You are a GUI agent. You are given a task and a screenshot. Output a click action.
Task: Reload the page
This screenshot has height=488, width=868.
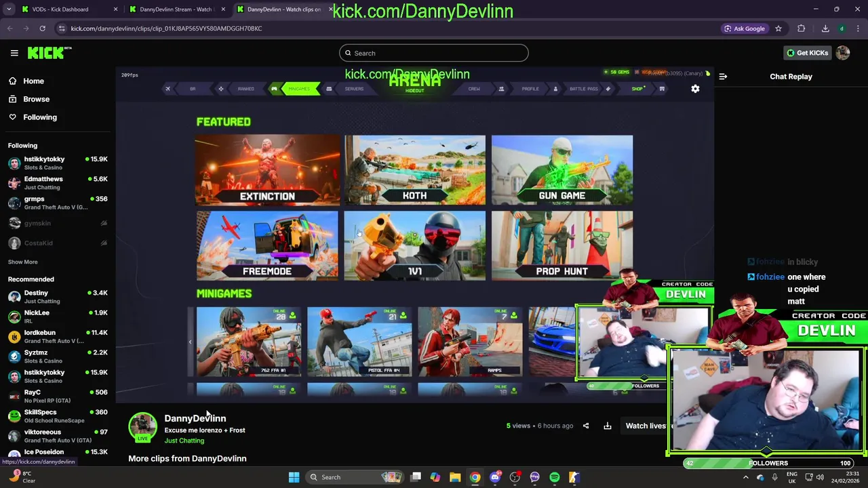(42, 28)
